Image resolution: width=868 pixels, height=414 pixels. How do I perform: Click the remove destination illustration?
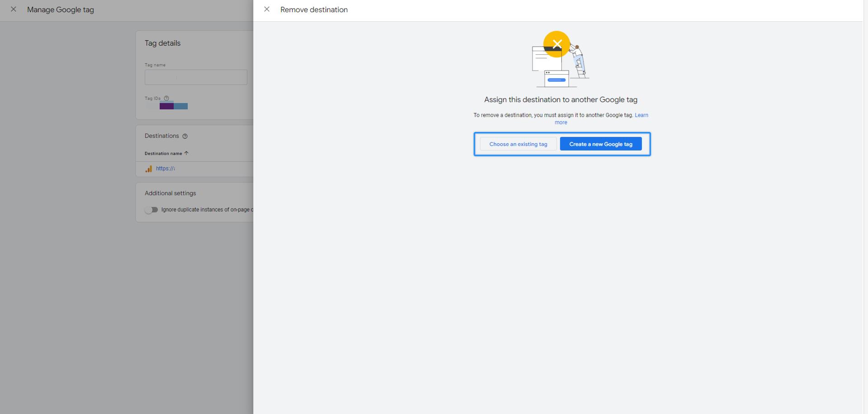tap(561, 59)
